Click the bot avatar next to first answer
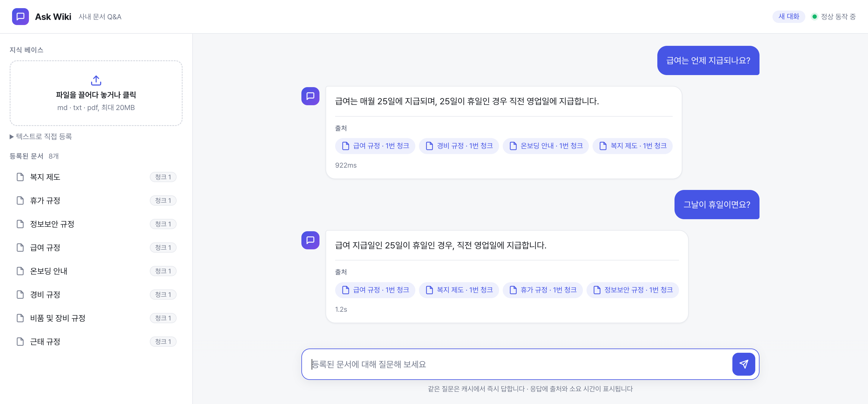The image size is (868, 404). [x=310, y=96]
